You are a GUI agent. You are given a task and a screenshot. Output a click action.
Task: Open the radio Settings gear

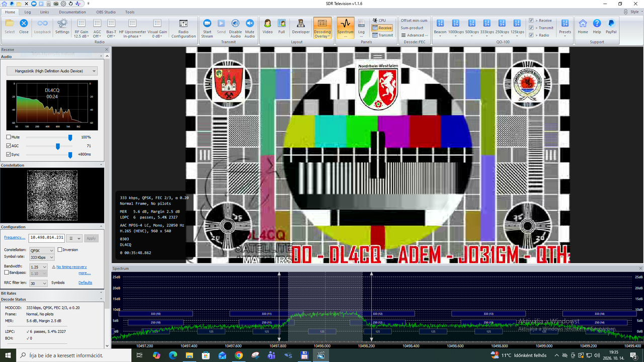coord(62,27)
